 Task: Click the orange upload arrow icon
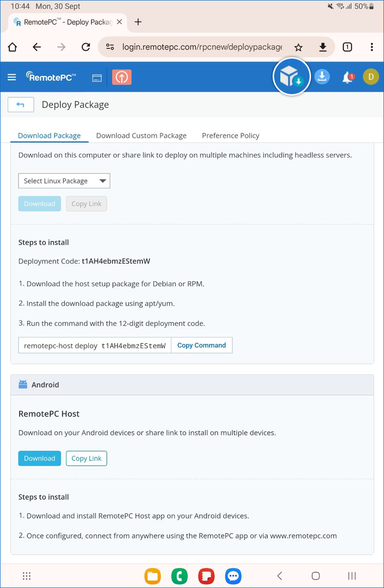coord(121,77)
